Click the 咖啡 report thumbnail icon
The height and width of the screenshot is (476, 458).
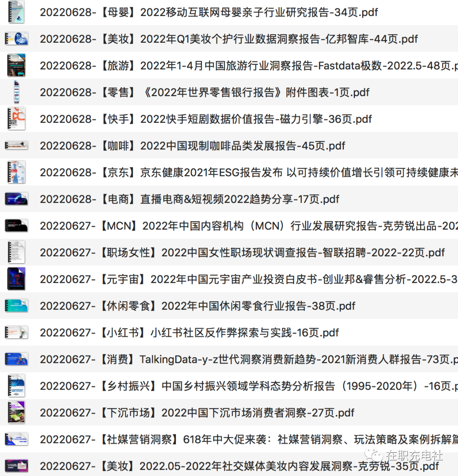16,146
